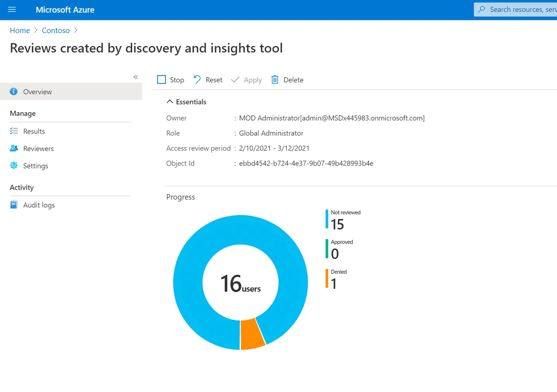
Task: Click the access review period 2/10/2021 - 3/12/2021
Action: 274,148
